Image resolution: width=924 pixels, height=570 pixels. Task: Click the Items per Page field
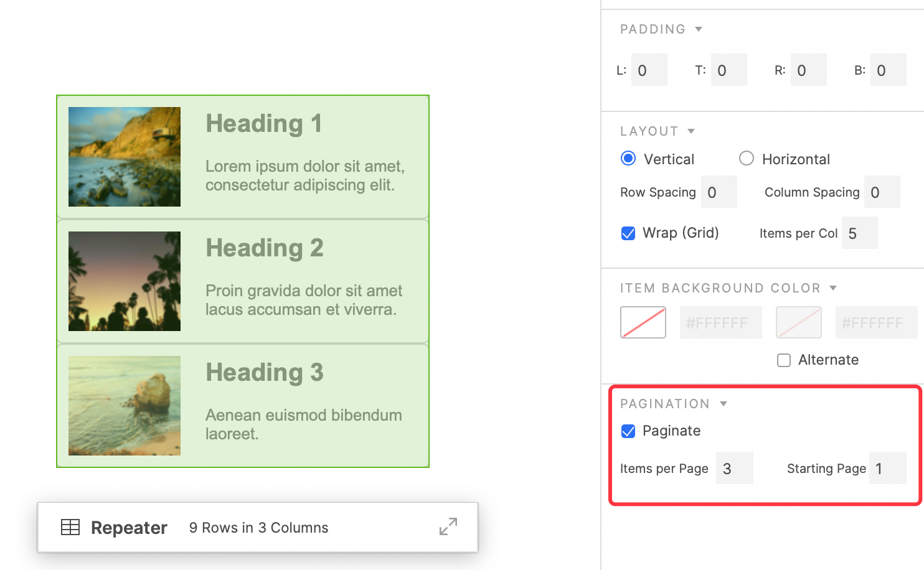(734, 469)
